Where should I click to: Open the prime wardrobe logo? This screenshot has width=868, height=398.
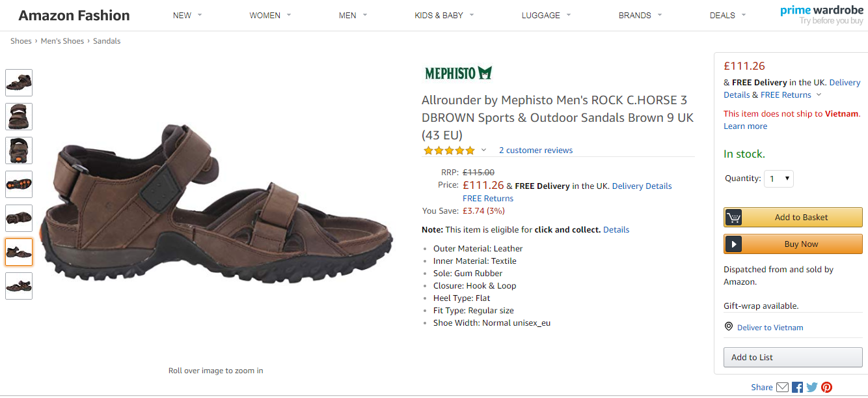tap(822, 15)
